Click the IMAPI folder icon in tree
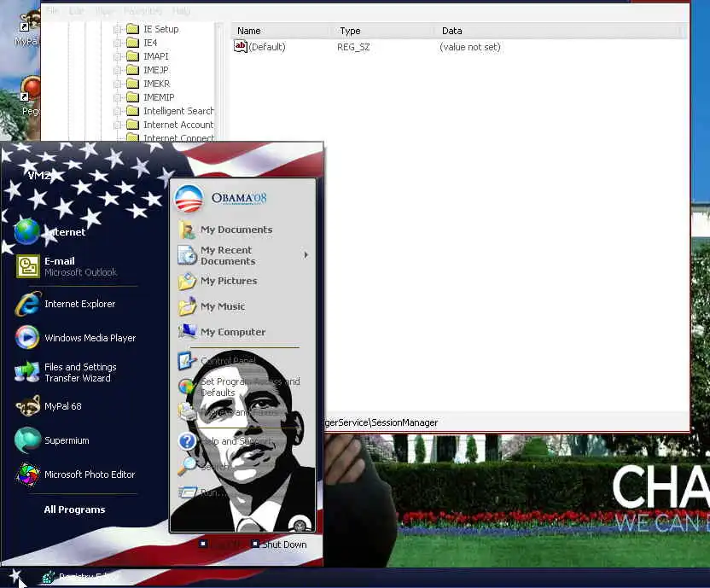Image resolution: width=710 pixels, height=588 pixels. tap(132, 56)
